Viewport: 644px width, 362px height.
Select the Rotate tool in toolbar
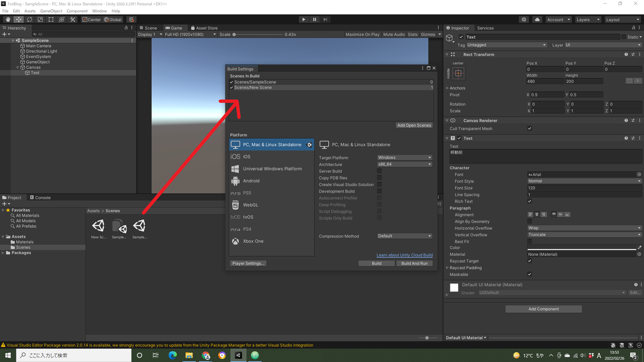click(30, 19)
